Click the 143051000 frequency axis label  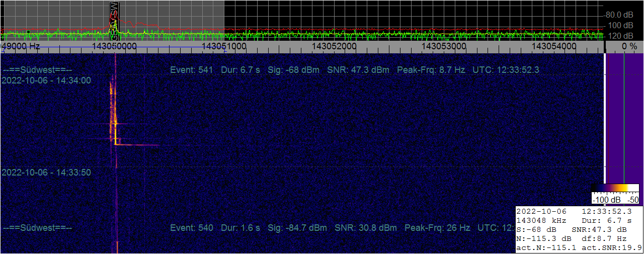click(x=224, y=46)
